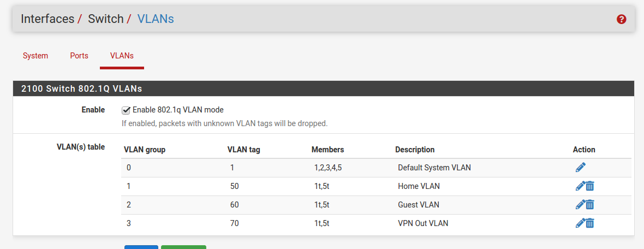Switch to the Ports tab
This screenshot has height=249, width=644.
click(x=79, y=56)
